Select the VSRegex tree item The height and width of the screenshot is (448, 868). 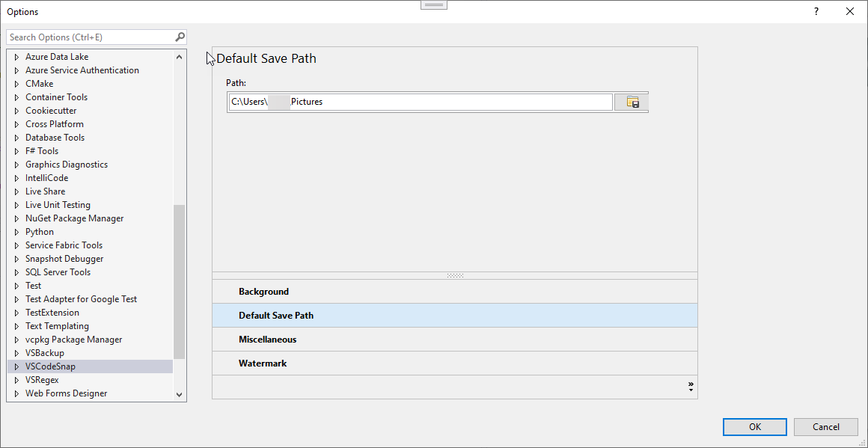click(x=42, y=380)
